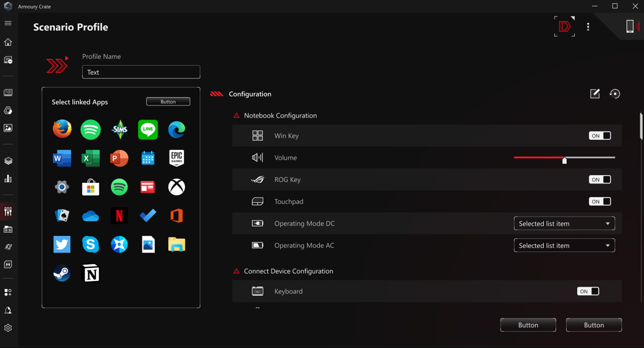
Task: Toggle the Win Key switch
Action: (600, 136)
